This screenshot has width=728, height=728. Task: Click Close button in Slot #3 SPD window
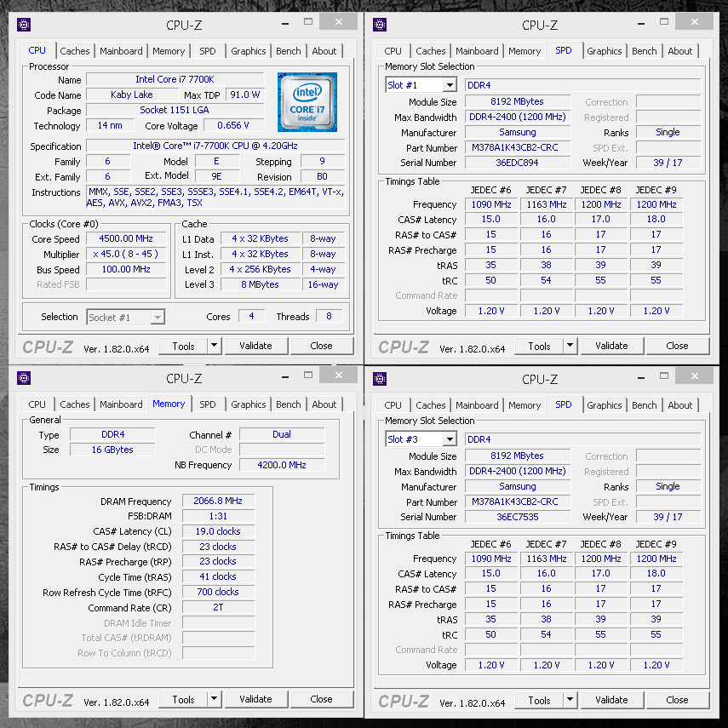pyautogui.click(x=678, y=700)
